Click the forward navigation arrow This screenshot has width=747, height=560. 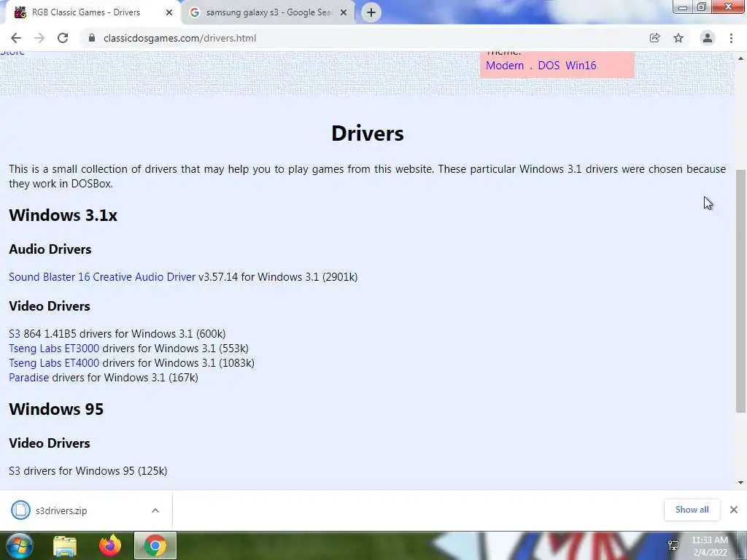click(x=39, y=38)
